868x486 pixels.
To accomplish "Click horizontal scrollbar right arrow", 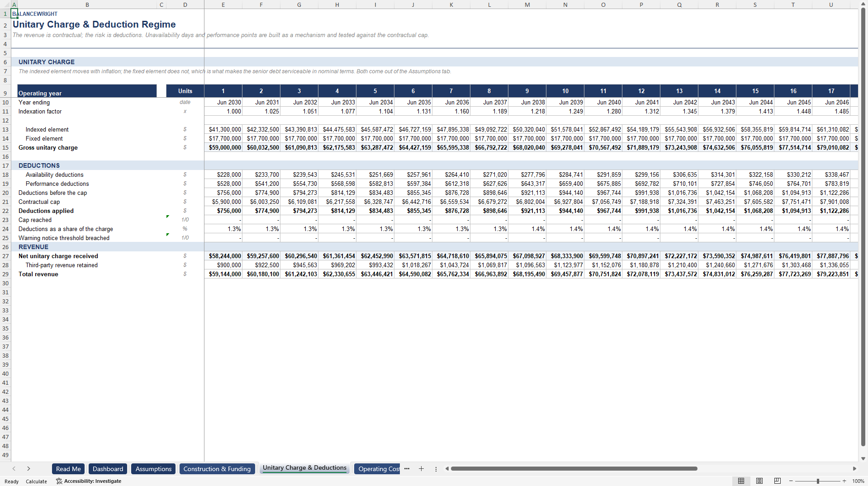I will coord(854,469).
